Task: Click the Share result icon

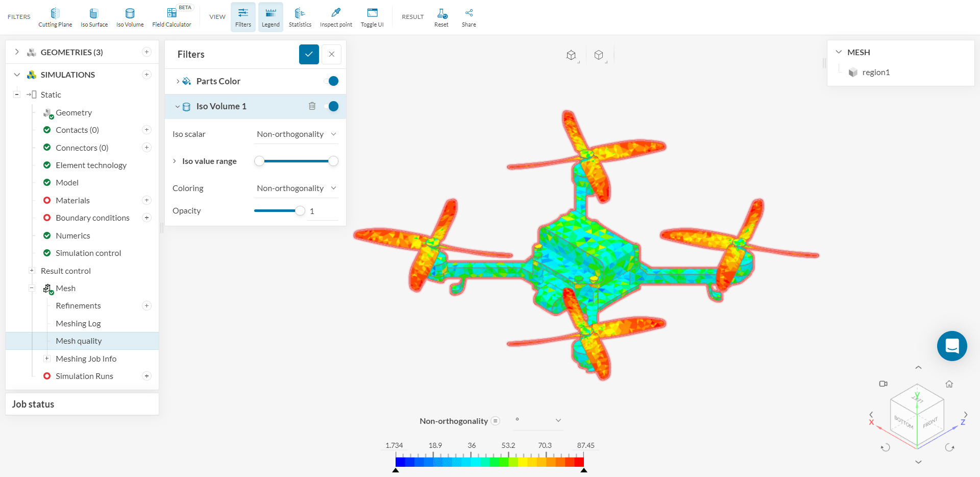Action: click(x=469, y=17)
